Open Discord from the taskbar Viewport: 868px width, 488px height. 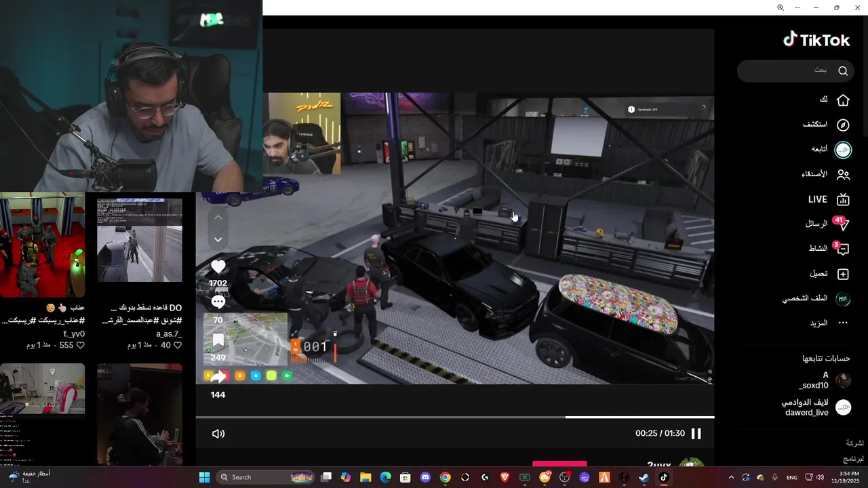(x=425, y=477)
